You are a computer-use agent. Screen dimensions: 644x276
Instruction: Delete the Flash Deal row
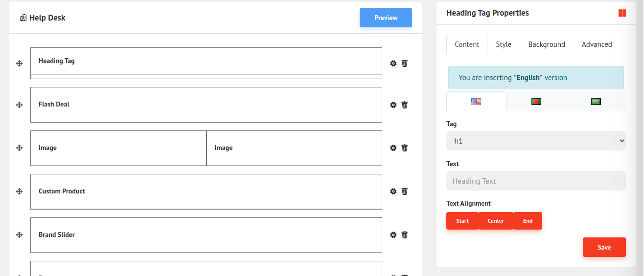(405, 105)
